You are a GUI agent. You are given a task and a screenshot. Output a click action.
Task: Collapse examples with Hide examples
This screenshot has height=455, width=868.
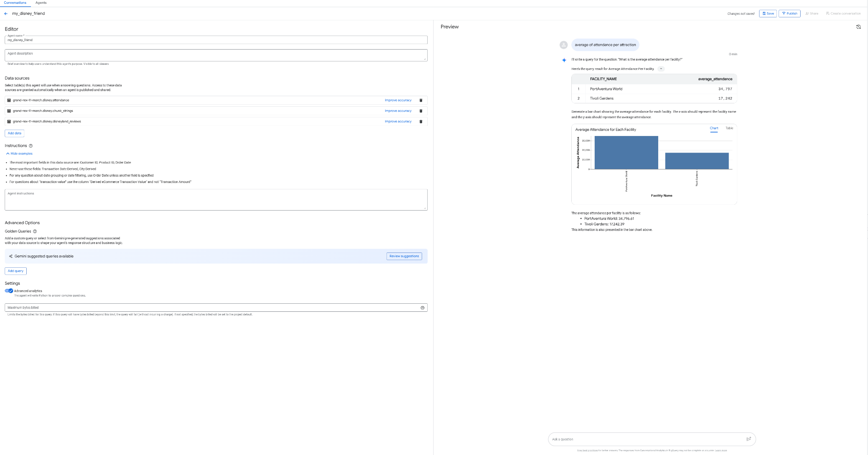(19, 154)
